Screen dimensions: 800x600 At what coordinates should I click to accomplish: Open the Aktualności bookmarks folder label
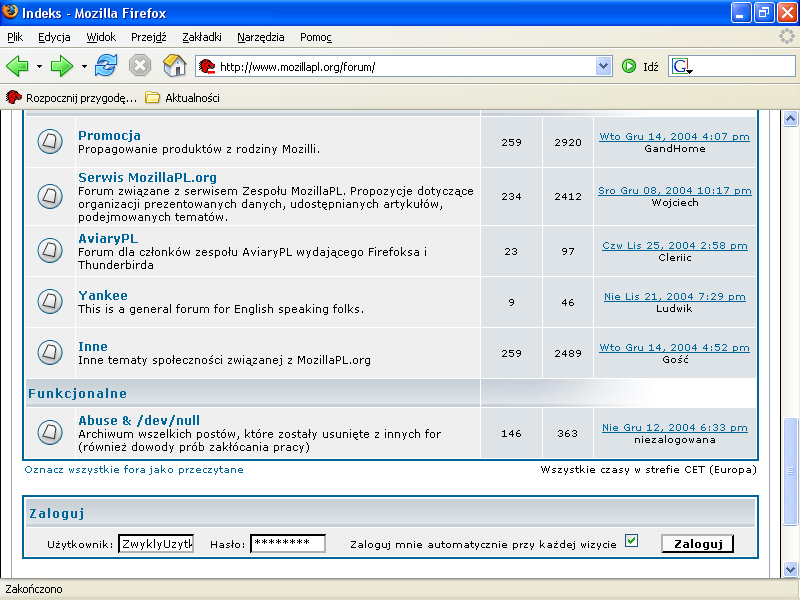pos(192,98)
